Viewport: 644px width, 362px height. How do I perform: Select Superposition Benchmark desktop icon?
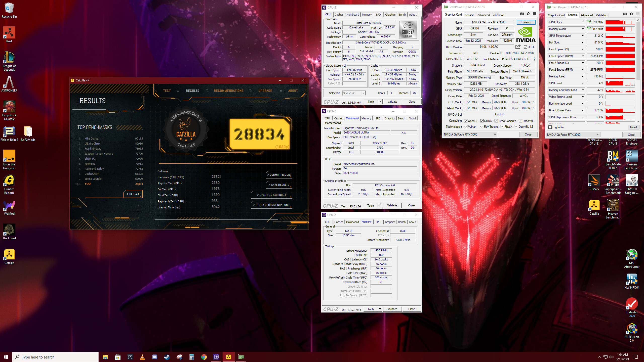pyautogui.click(x=613, y=185)
